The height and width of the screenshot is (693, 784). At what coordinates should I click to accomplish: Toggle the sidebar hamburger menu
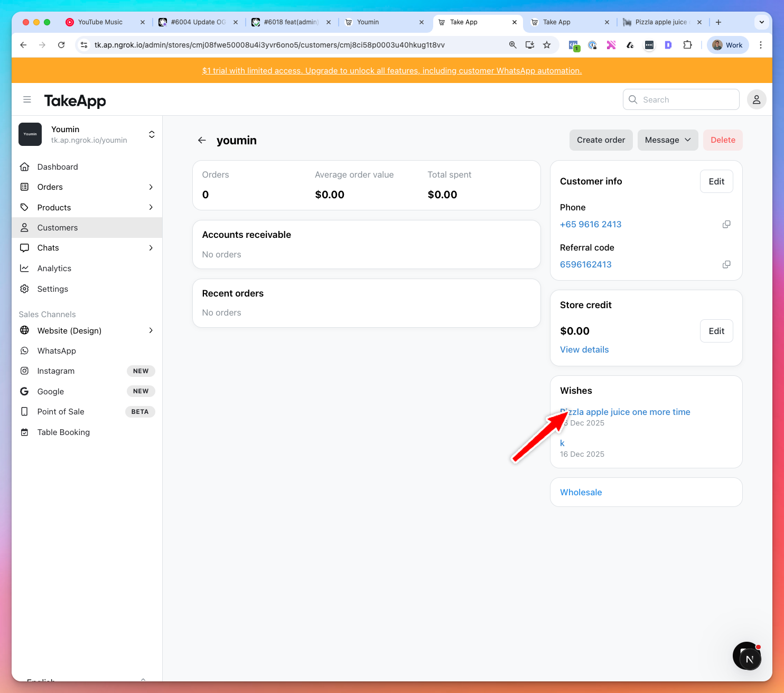(x=27, y=99)
